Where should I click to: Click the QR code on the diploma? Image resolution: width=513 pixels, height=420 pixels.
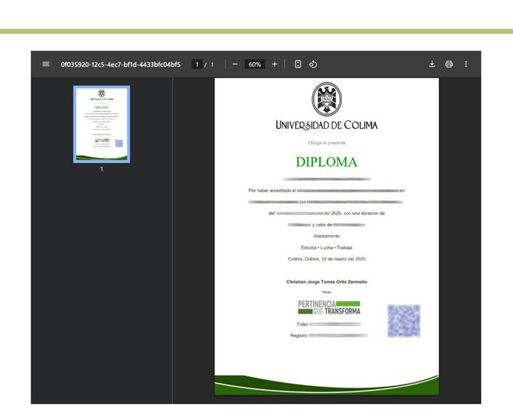pos(404,321)
